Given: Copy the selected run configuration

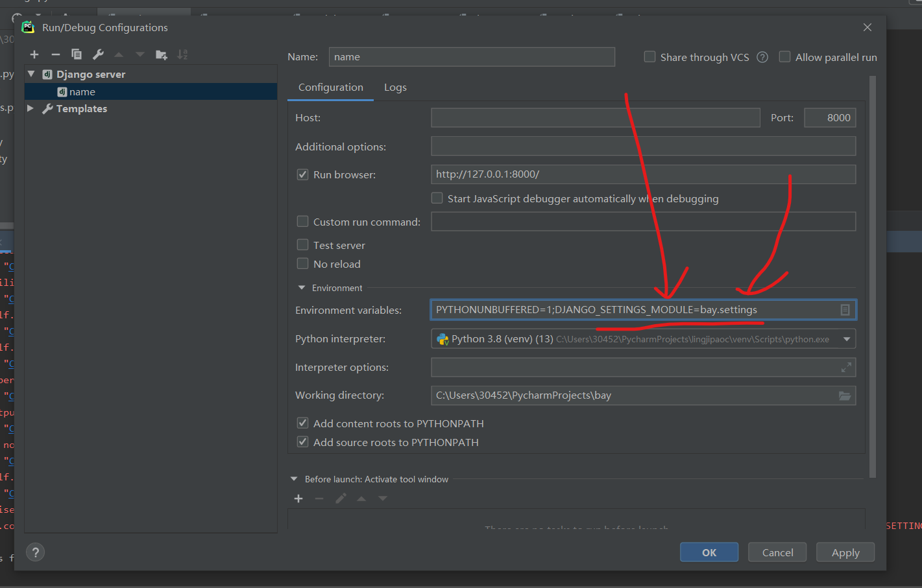Looking at the screenshot, I should [76, 54].
